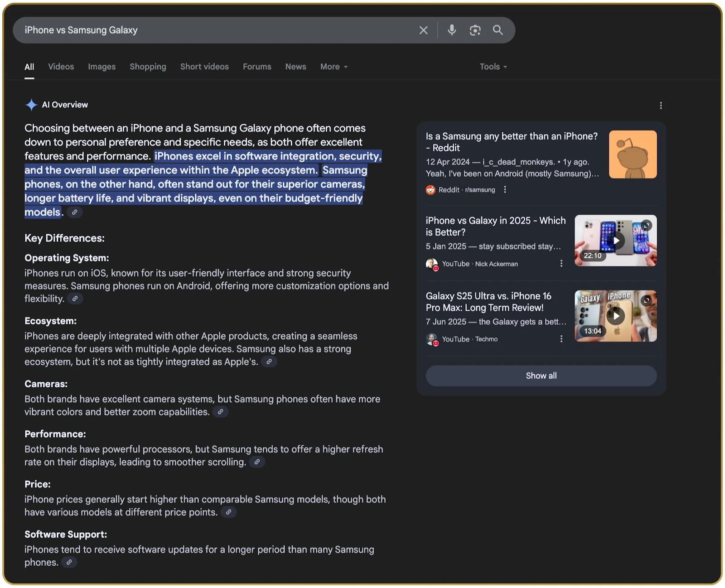The width and height of the screenshot is (725, 588).
Task: Click the AI Overview sparkle icon
Action: 31,105
